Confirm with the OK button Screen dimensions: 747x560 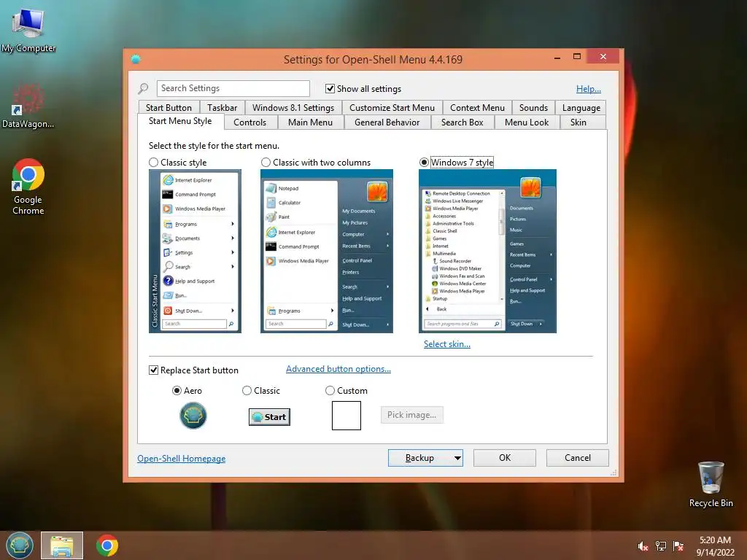pyautogui.click(x=505, y=458)
